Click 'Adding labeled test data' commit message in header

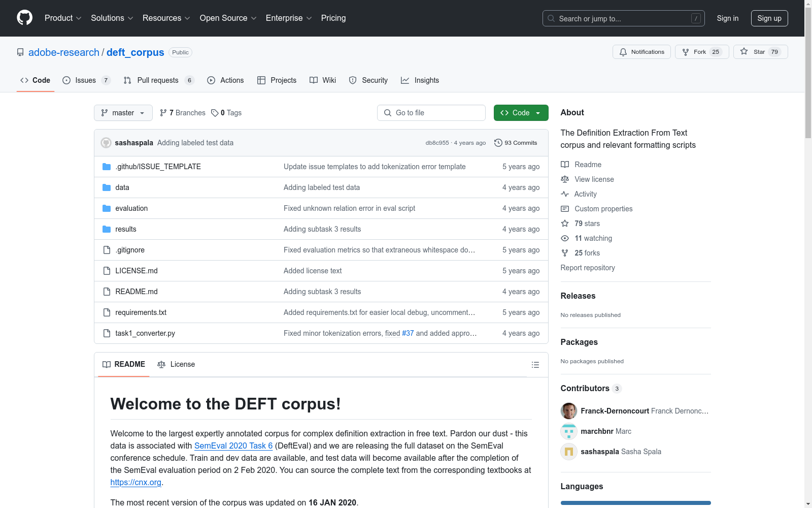point(195,143)
